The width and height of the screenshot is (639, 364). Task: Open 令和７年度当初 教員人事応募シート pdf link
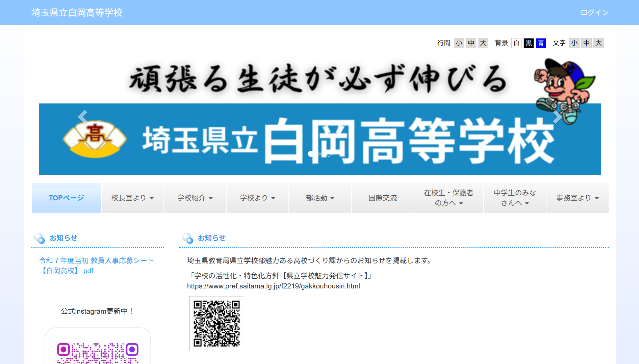point(96,265)
